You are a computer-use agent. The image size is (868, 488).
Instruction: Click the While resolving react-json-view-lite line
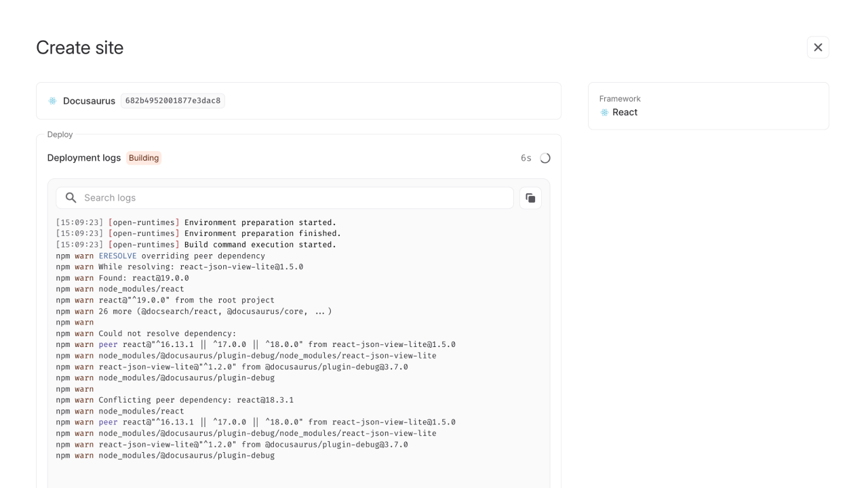tap(180, 266)
